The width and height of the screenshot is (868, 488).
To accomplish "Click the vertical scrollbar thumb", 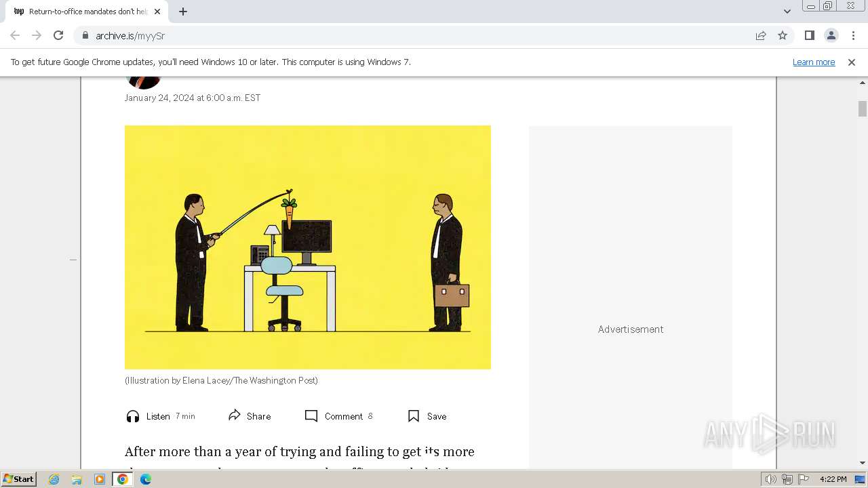I will click(863, 108).
